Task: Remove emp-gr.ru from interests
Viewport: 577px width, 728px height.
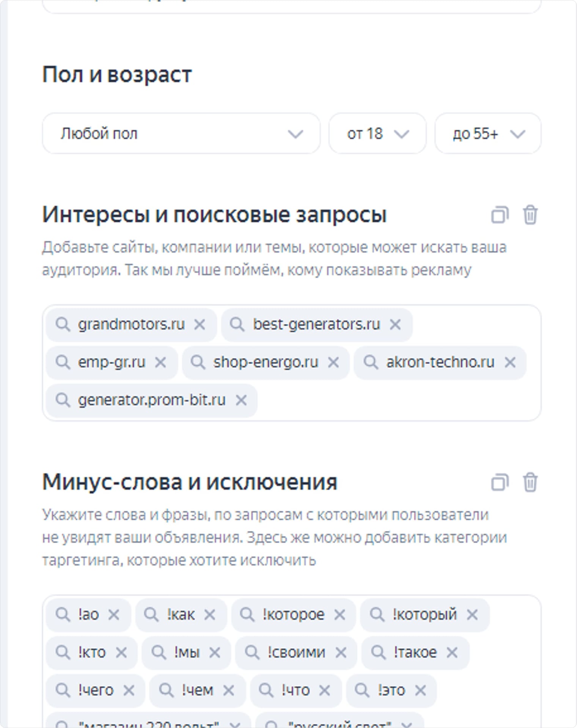Action: tap(160, 362)
